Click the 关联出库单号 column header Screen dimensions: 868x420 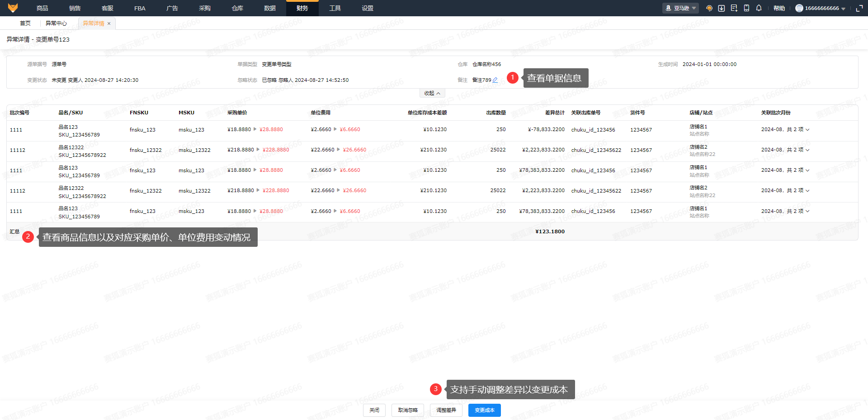pyautogui.click(x=586, y=113)
